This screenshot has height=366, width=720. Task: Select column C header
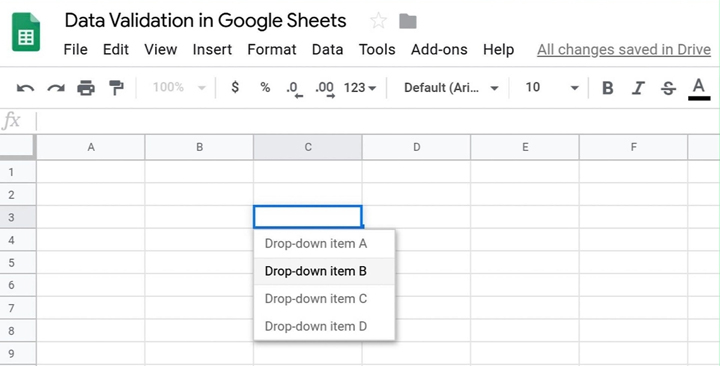[308, 147]
